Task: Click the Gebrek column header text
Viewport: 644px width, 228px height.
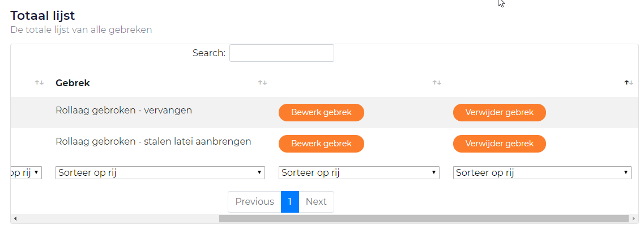Action: coord(72,83)
